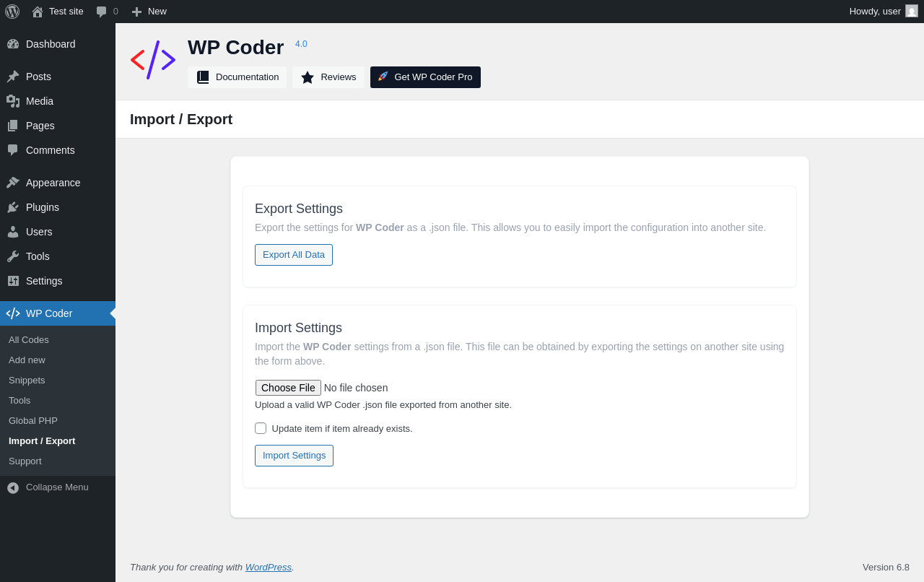Click the large WP Coder logo

tap(153, 59)
